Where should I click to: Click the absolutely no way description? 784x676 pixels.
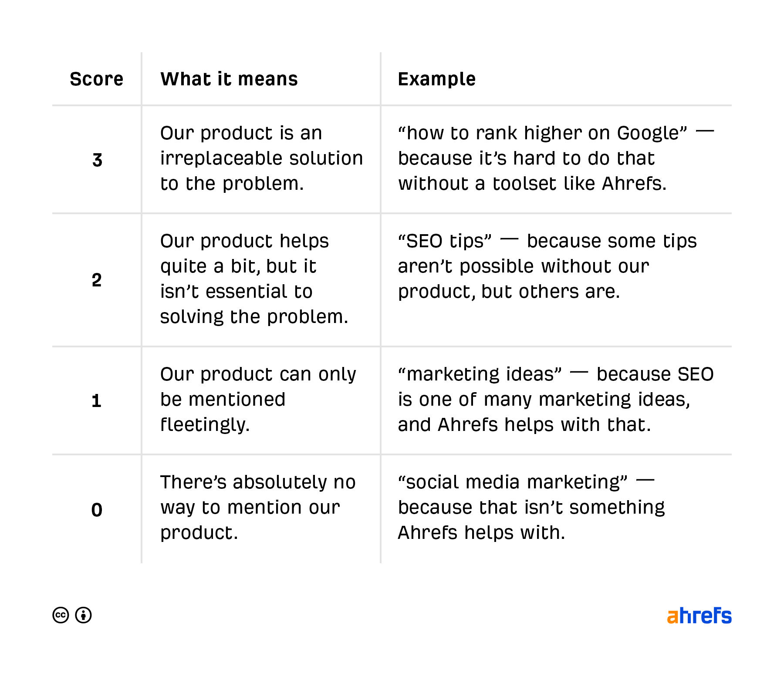point(258,508)
